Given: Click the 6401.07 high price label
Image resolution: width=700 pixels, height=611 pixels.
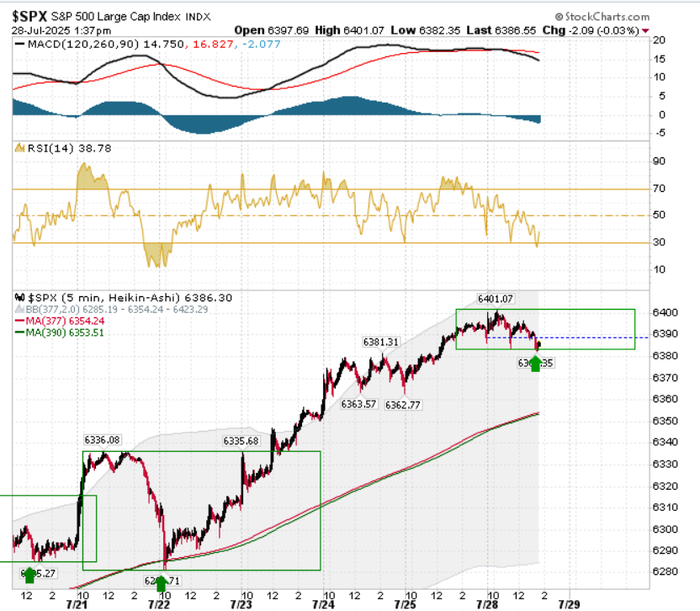Looking at the screenshot, I should (x=495, y=299).
